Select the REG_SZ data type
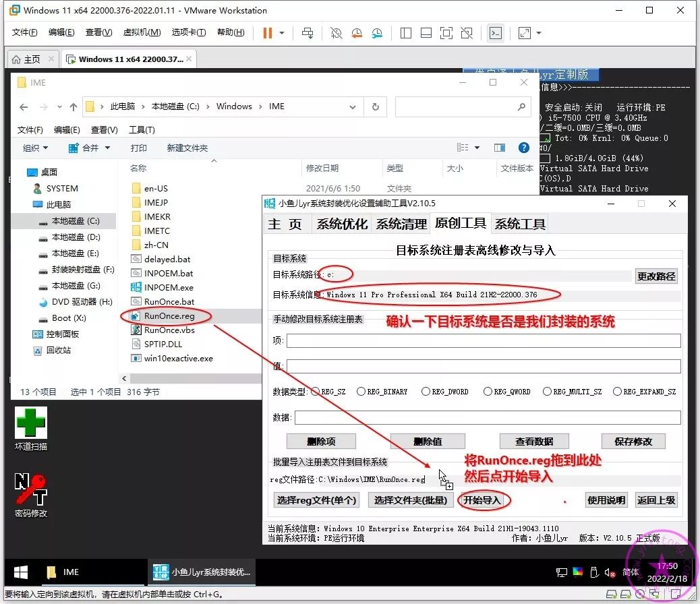700x604 pixels. point(315,392)
